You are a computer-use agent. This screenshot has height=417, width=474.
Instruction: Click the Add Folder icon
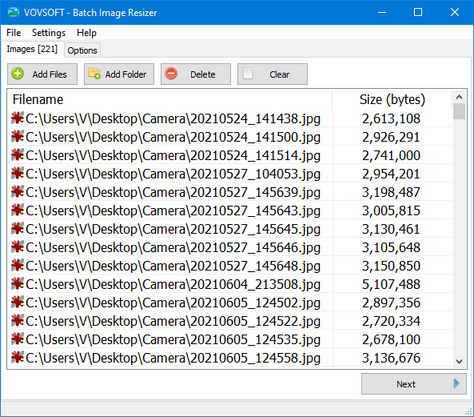pos(94,74)
